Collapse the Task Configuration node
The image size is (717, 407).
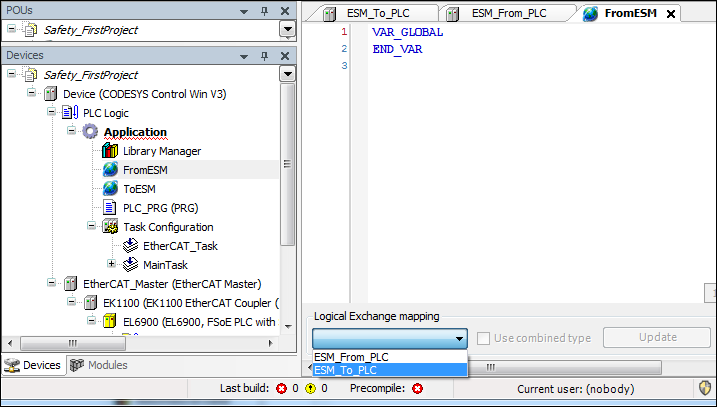tap(91, 225)
